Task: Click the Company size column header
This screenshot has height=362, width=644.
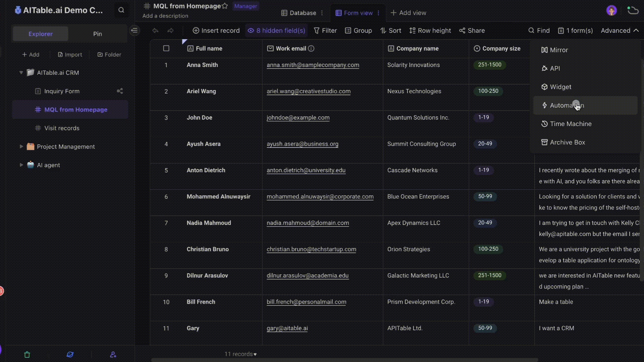Action: [x=501, y=49]
